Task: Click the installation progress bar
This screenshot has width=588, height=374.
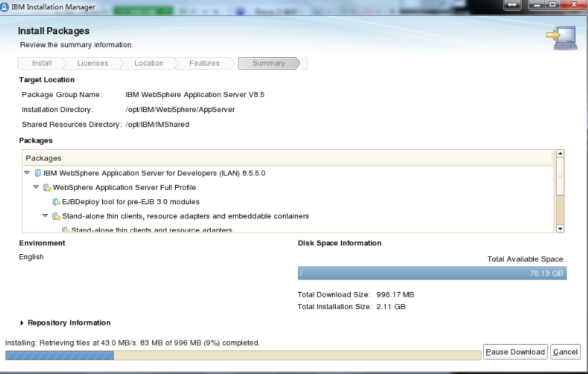Action: point(244,355)
